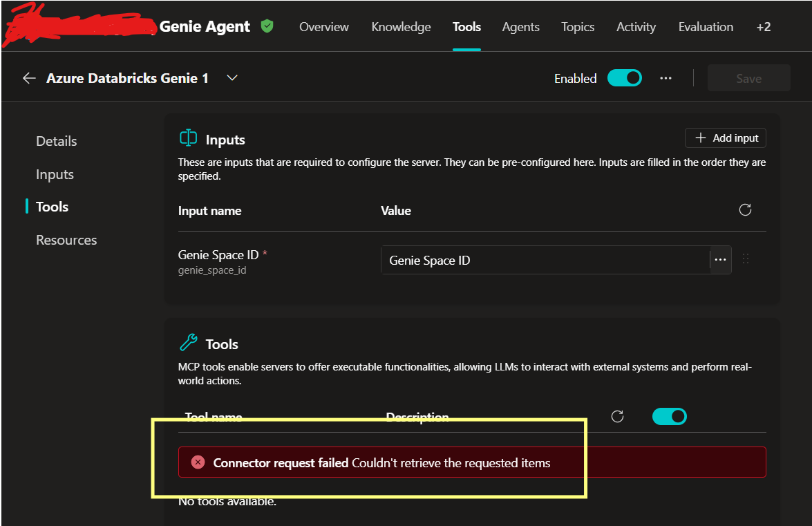Click the Value column header

tap(396, 211)
